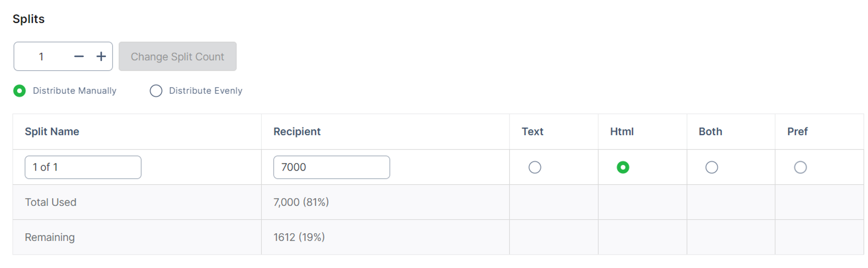This screenshot has height=268, width=868.
Task: Click the Both column header
Action: (710, 132)
